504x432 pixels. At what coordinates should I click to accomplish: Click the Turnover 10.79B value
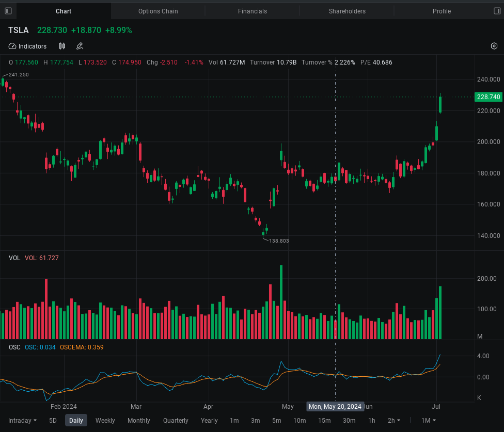tap(273, 62)
